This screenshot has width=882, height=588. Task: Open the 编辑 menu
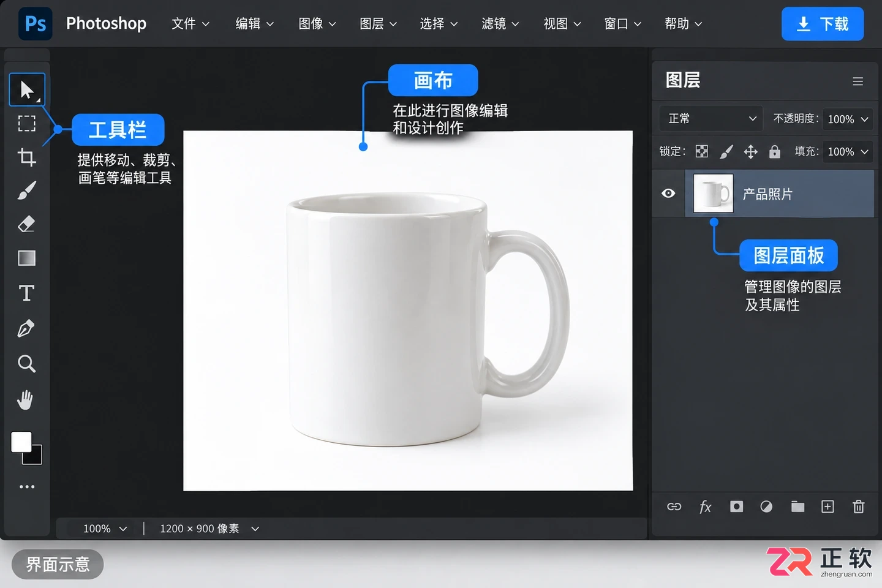coord(254,24)
